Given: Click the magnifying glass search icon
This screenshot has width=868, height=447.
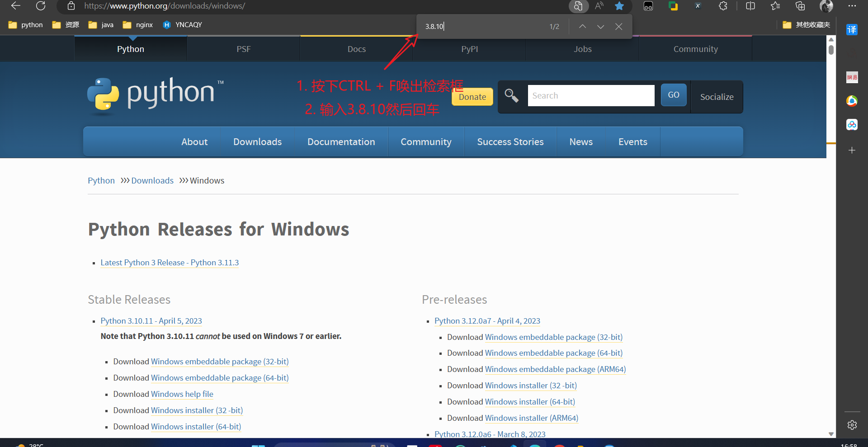Looking at the screenshot, I should [511, 96].
